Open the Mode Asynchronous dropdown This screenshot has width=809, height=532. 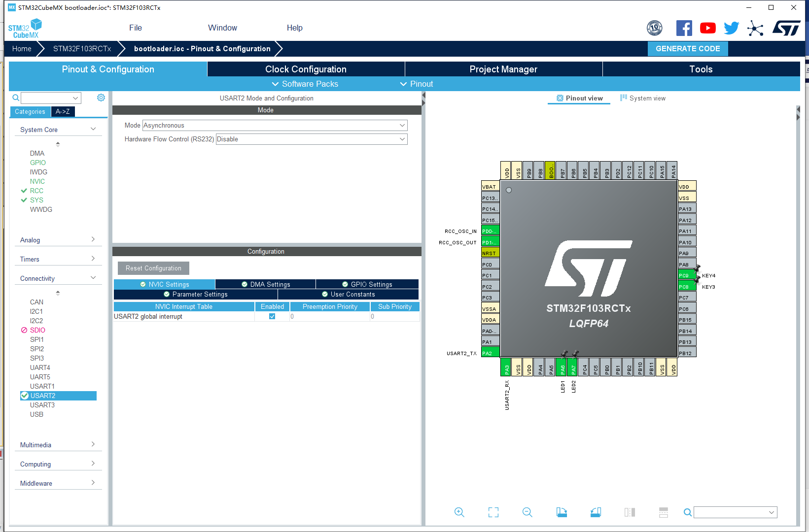click(x=275, y=126)
